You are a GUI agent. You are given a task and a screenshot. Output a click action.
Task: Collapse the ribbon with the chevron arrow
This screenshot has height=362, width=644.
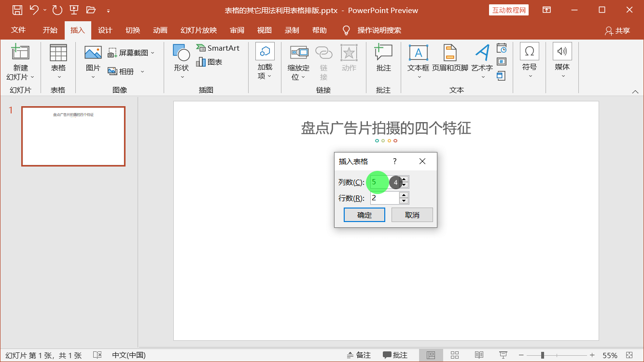(635, 91)
